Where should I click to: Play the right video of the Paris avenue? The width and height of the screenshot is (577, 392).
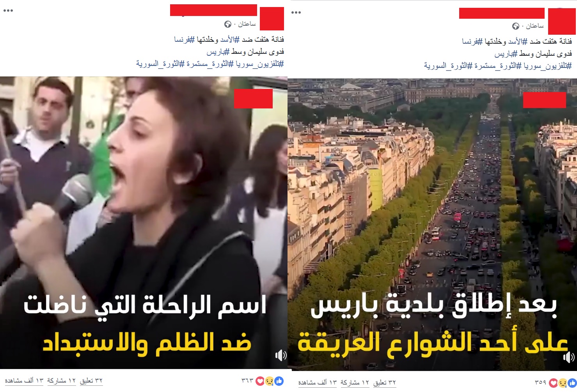(432, 224)
